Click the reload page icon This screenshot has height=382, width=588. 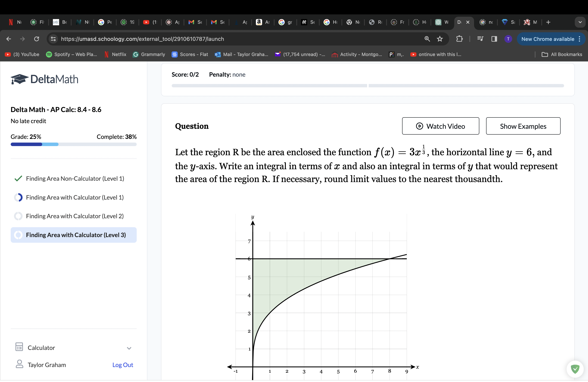[37, 39]
